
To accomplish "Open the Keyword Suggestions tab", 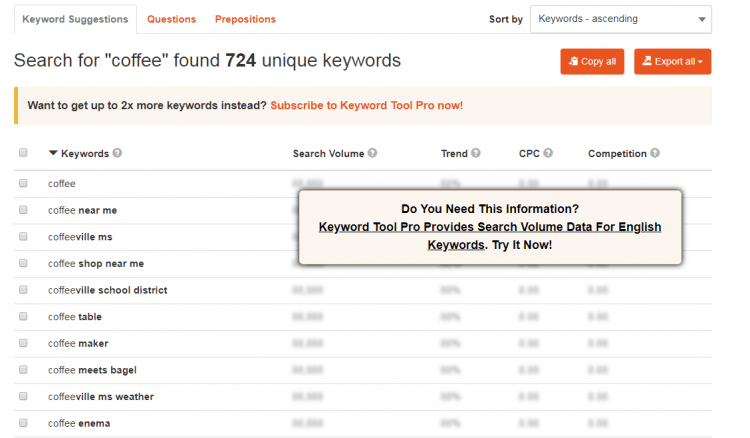I will (75, 19).
